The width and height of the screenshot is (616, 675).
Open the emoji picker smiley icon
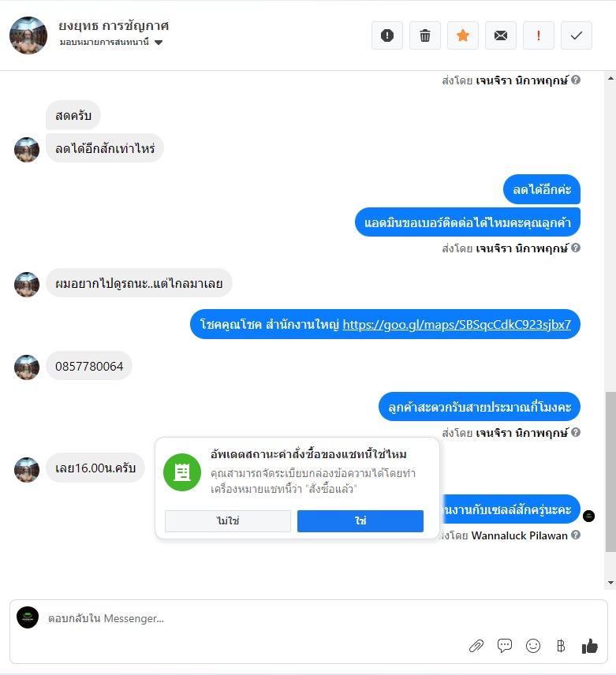(533, 646)
